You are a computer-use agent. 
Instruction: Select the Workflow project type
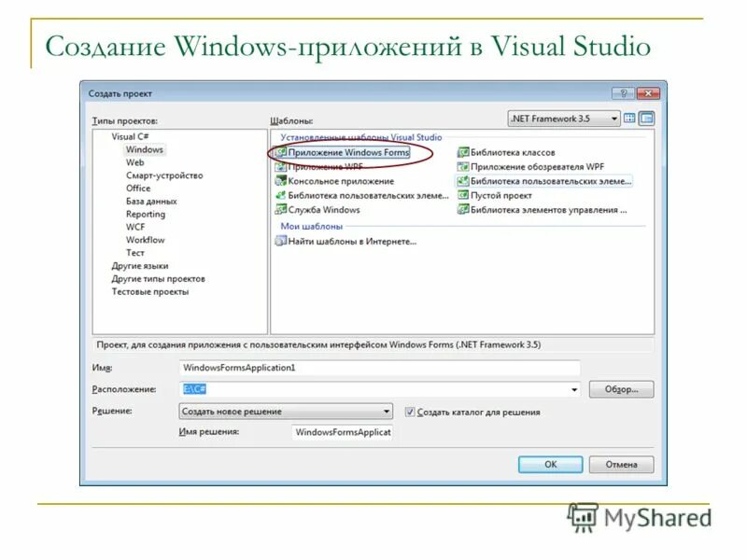[146, 240]
